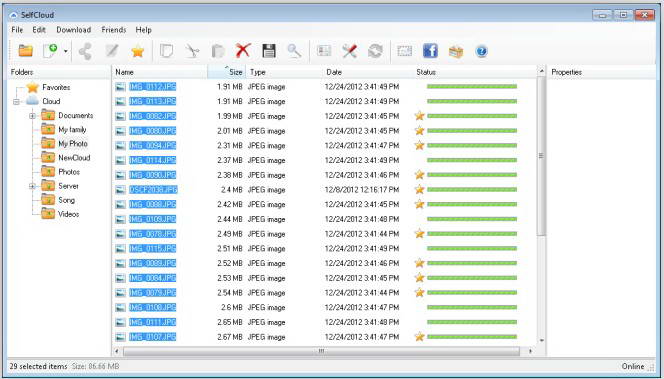Click the image file icon of 2.6 MB row
The width and height of the screenshot is (664, 379).
coord(121,307)
